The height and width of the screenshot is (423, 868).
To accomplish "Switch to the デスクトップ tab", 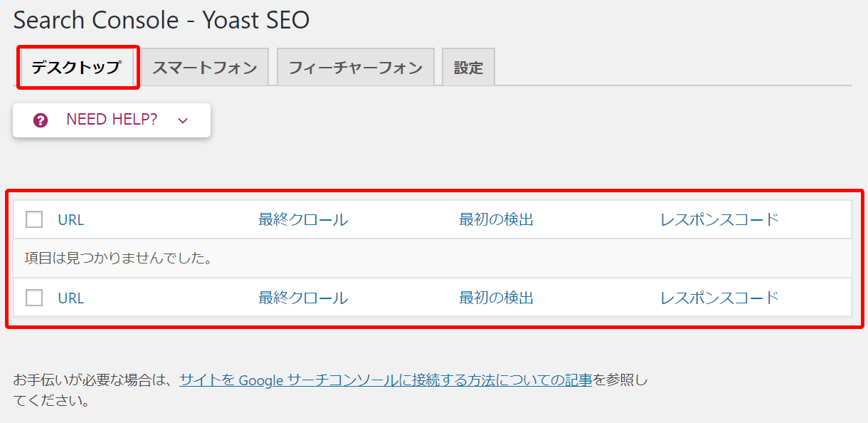I will (x=76, y=68).
